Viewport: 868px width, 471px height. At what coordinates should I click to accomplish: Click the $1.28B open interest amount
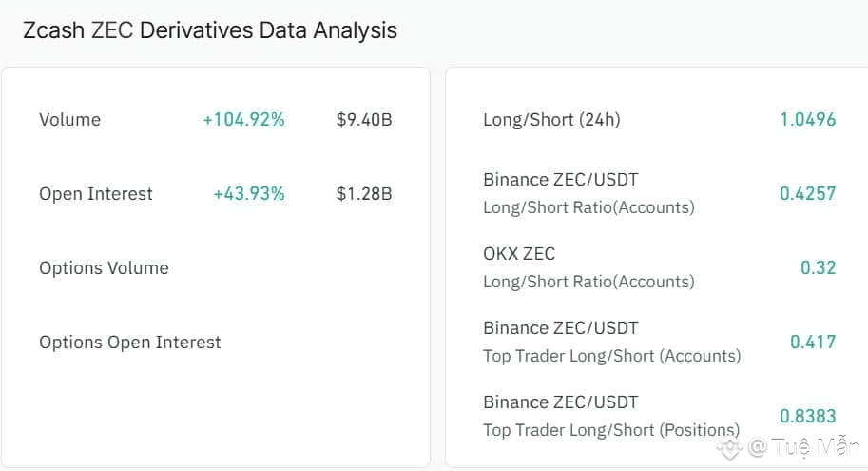click(x=364, y=194)
